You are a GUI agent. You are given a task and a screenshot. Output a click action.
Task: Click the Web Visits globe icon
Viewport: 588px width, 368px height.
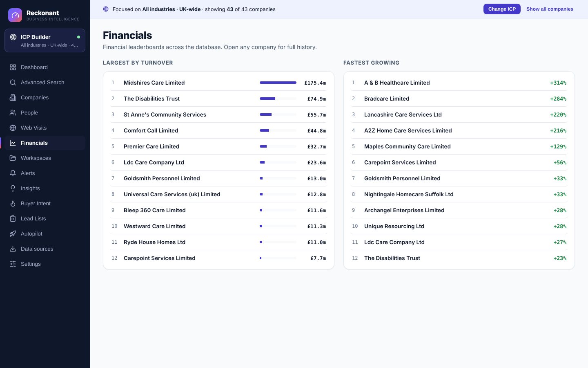[13, 128]
